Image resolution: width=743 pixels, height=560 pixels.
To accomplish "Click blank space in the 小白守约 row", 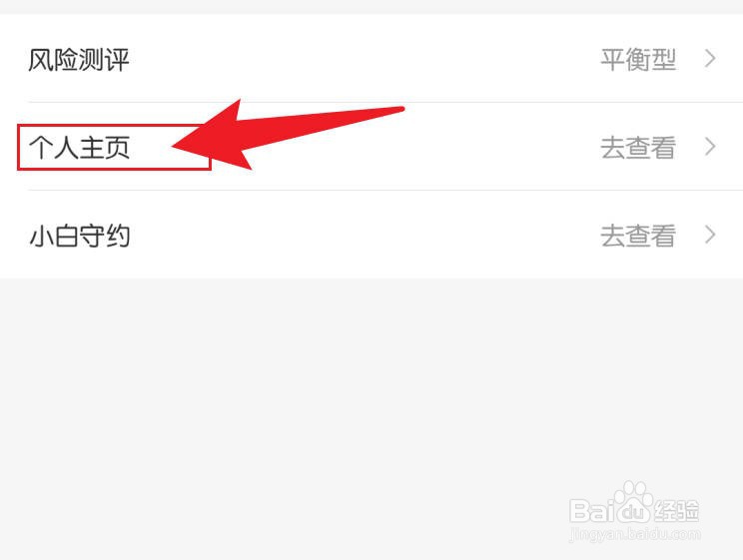I will [365, 235].
